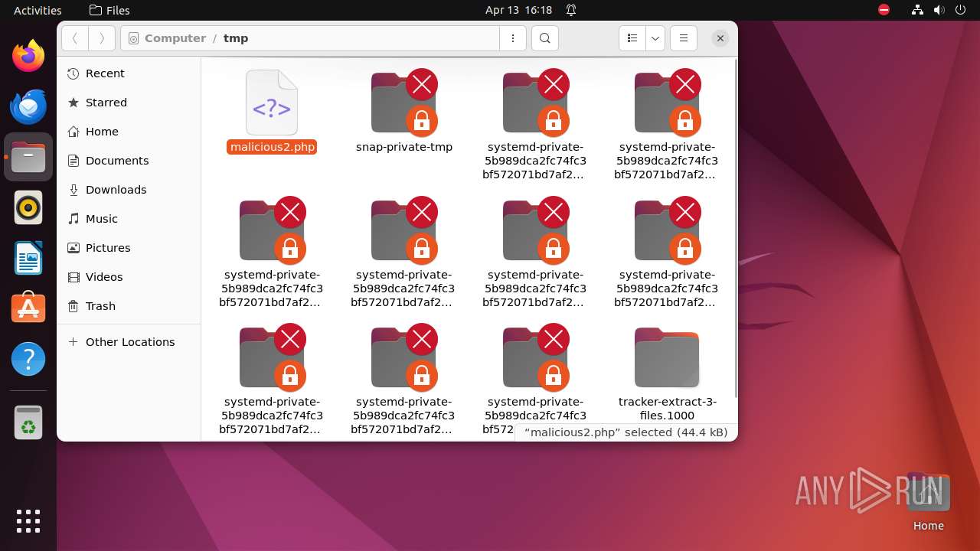Open the Files app menu in top bar
Viewport: 980px width, 551px height.
tap(109, 10)
